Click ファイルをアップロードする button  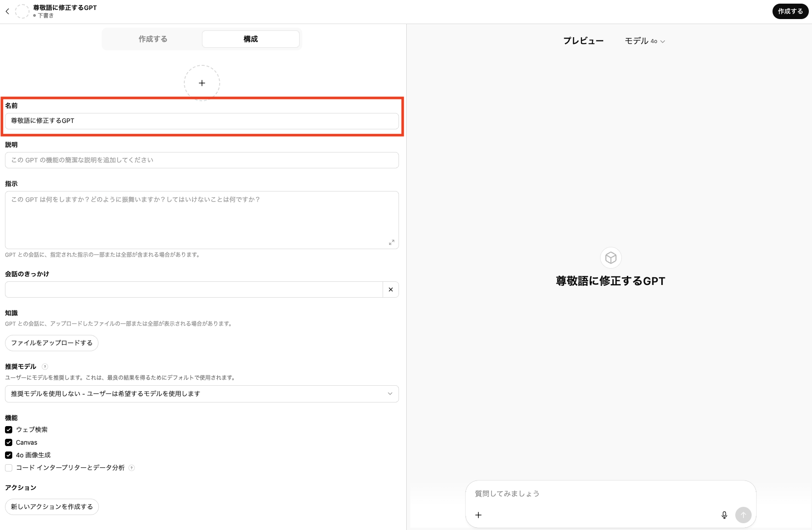(x=52, y=343)
